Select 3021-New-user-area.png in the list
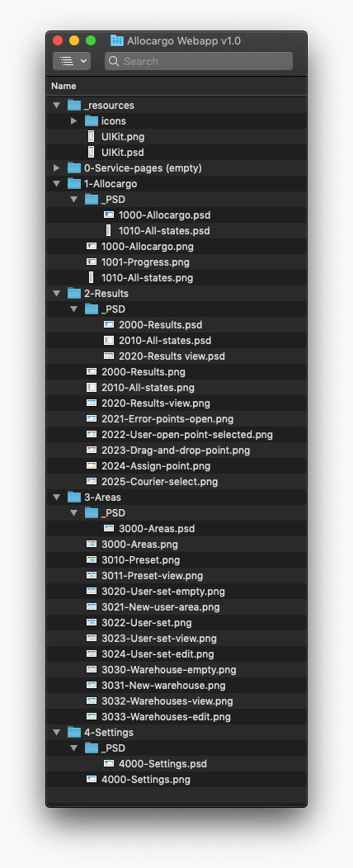The height and width of the screenshot is (868, 353). point(161,606)
